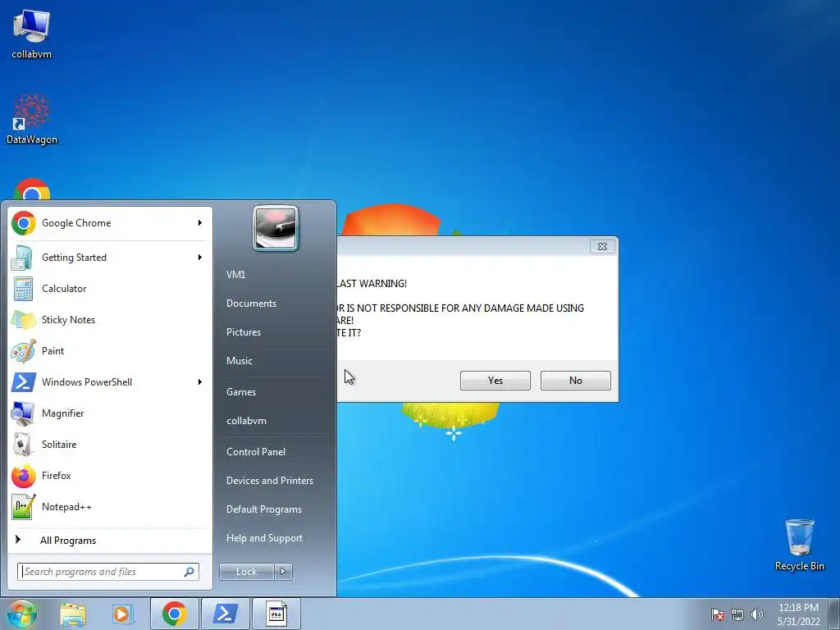Click the Getting Started icon
Viewport: 840px width, 630px height.
click(x=23, y=258)
